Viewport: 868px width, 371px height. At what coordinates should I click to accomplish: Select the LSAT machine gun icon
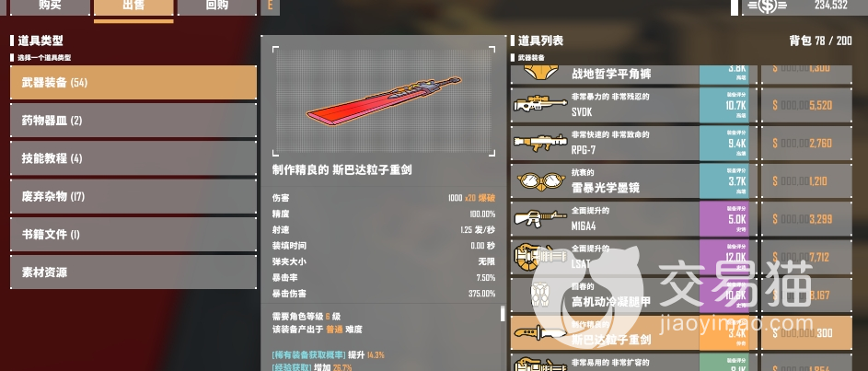point(535,258)
